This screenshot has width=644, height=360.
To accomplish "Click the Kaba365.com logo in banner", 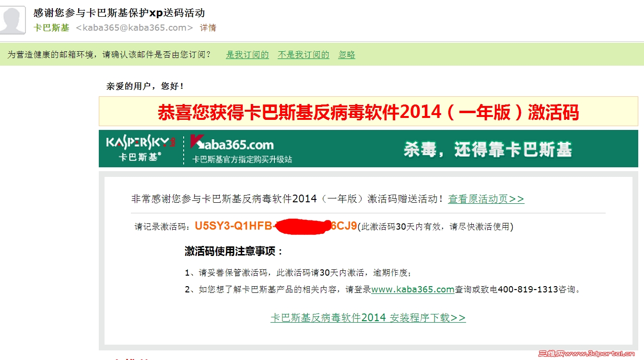I will (232, 143).
